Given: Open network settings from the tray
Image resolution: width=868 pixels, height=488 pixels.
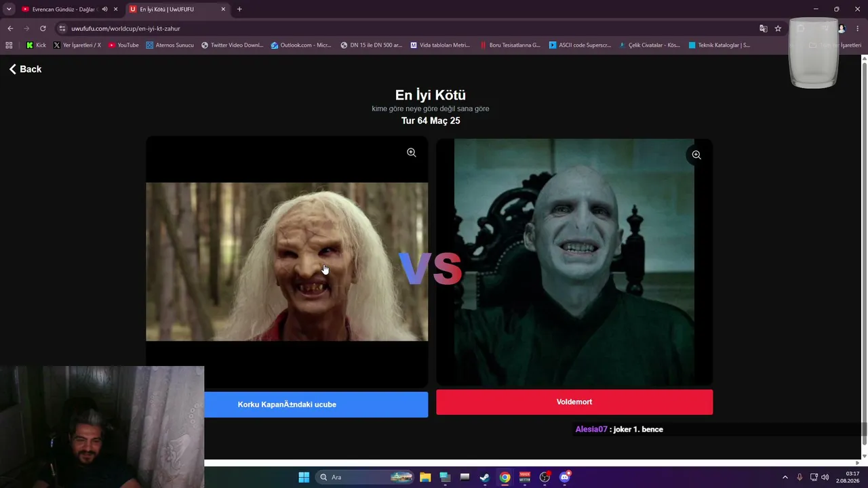Looking at the screenshot, I should tap(814, 477).
